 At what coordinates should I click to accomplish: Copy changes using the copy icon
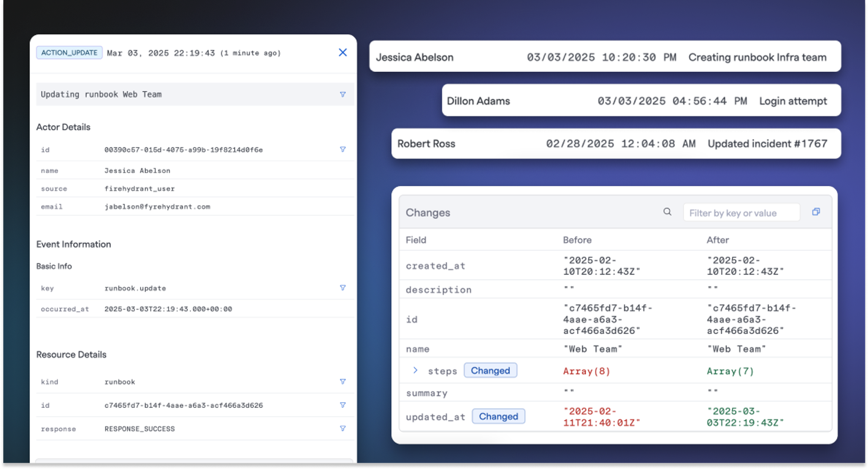[x=816, y=212]
